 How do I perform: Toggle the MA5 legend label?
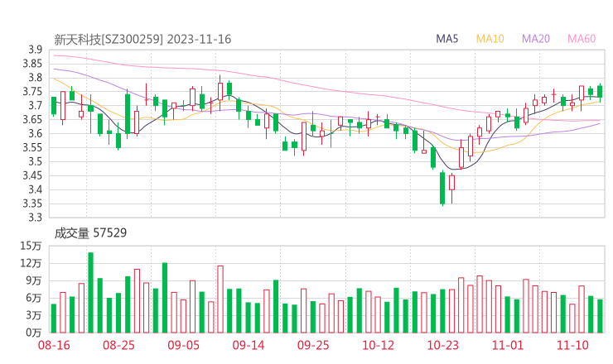click(x=447, y=39)
